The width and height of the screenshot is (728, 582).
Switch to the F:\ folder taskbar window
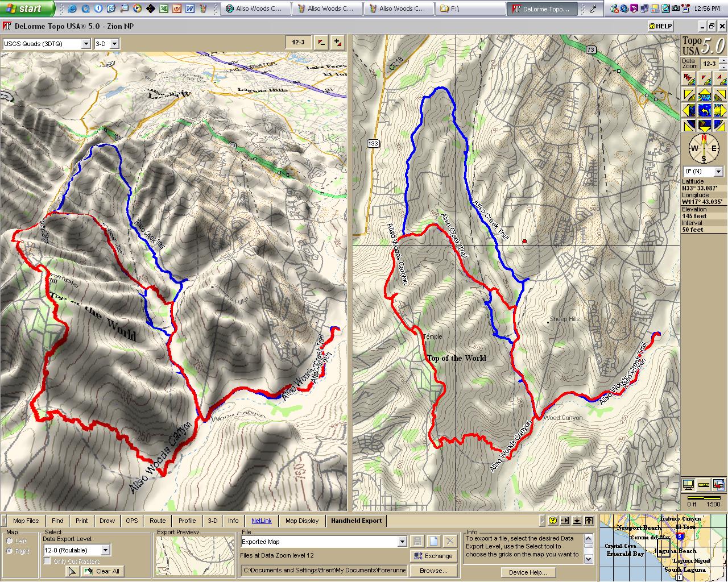point(470,9)
